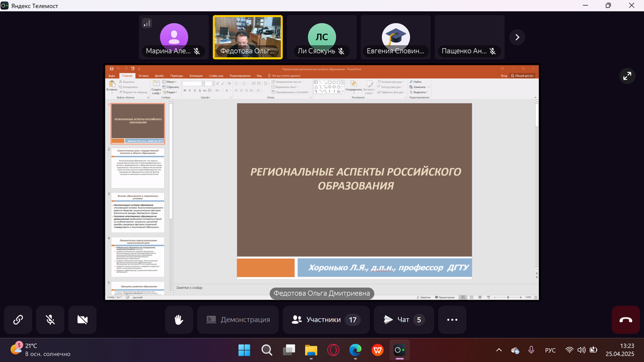Open the Чат panel
Image resolution: width=644 pixels, height=362 pixels.
tap(404, 320)
